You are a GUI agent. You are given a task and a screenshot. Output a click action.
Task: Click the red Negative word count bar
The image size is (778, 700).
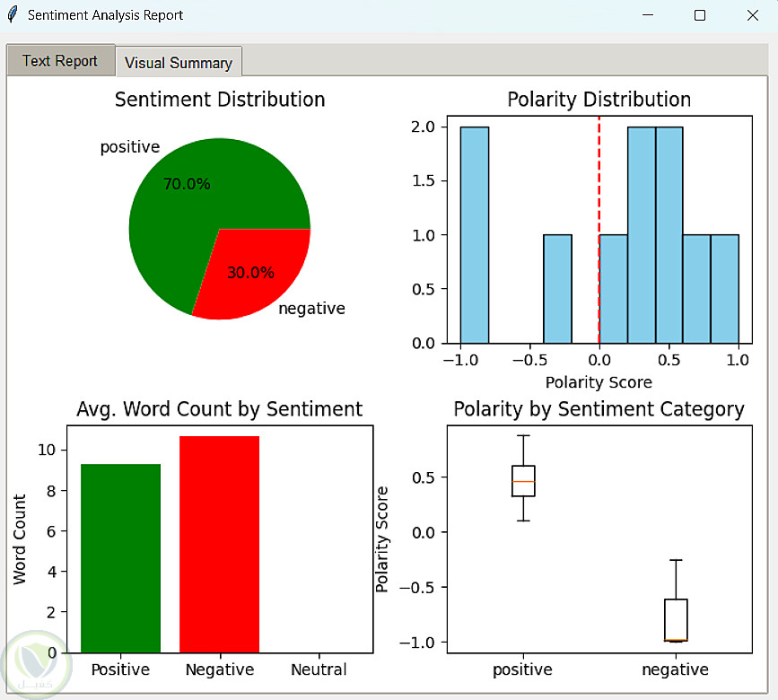[x=219, y=544]
